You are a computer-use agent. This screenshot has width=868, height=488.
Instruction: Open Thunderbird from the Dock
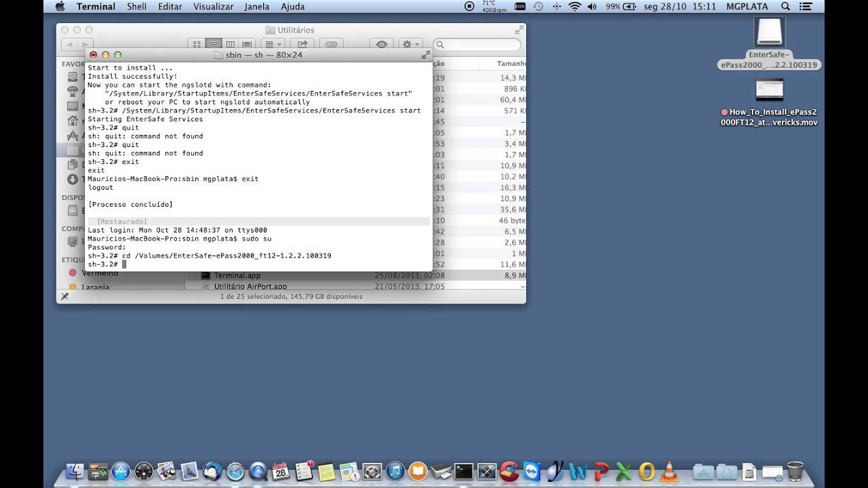pyautogui.click(x=212, y=471)
